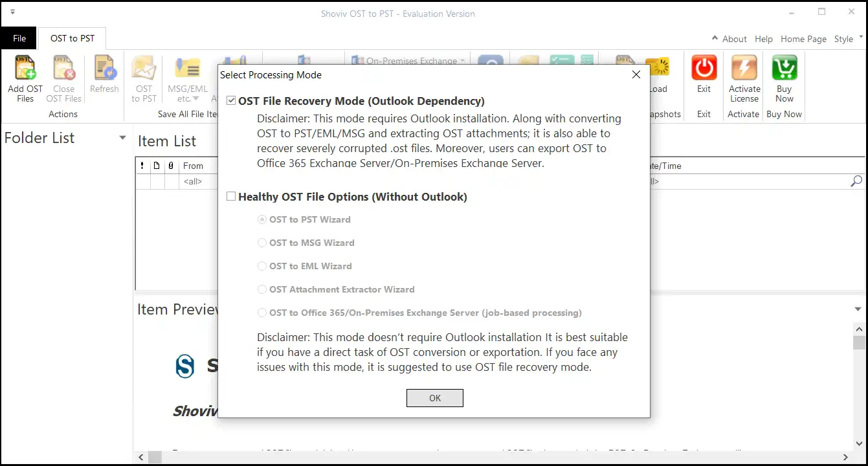The height and width of the screenshot is (466, 868).
Task: Open the Folder List pane dropdown arrow
Action: [122, 138]
